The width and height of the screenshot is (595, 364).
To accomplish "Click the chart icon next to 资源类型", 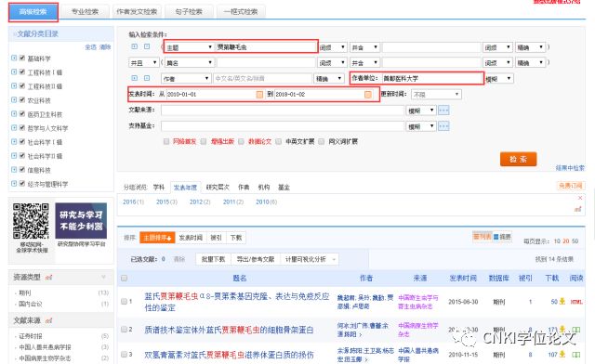I will point(48,278).
